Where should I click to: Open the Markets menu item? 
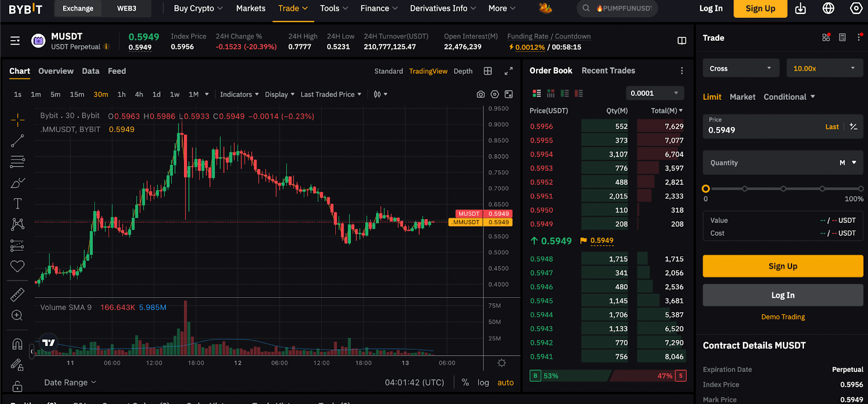pyautogui.click(x=251, y=9)
